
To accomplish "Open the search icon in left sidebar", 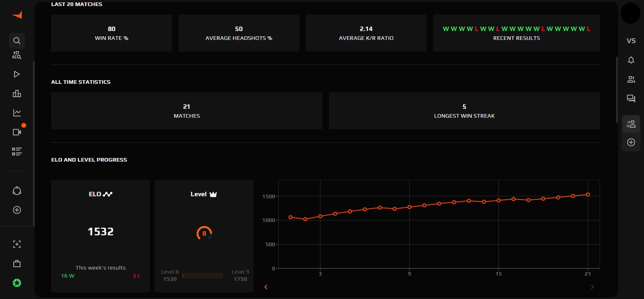I will pyautogui.click(x=17, y=41).
